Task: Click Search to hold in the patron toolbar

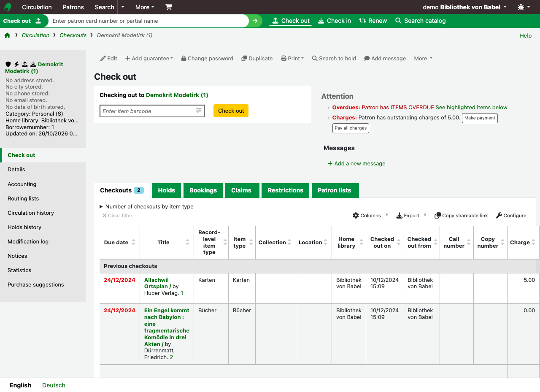Action: tap(334, 59)
